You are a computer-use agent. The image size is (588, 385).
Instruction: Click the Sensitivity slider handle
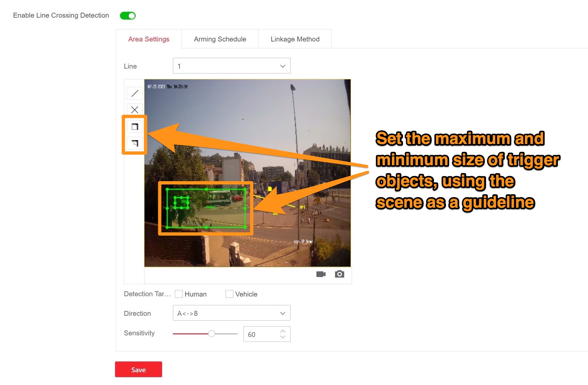(x=212, y=333)
